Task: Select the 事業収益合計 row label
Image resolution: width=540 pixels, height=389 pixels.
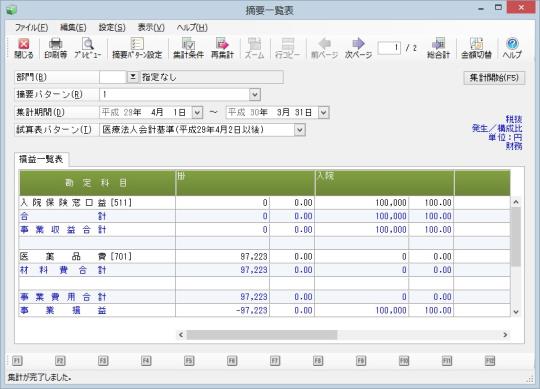Action: click(x=63, y=230)
